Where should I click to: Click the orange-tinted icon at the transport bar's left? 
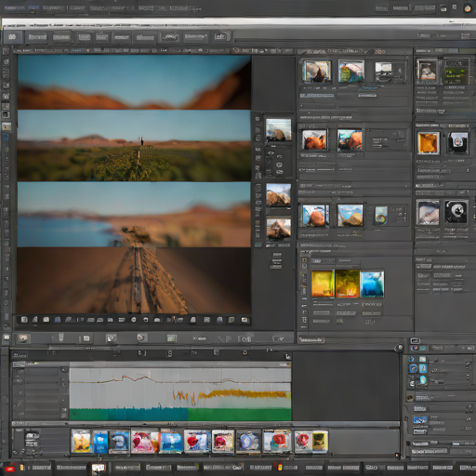point(23,338)
